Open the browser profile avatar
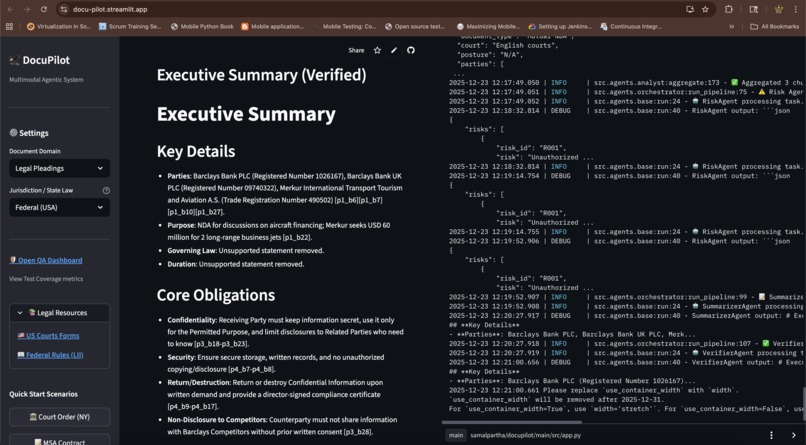This screenshot has width=806, height=445. pyautogui.click(x=779, y=9)
